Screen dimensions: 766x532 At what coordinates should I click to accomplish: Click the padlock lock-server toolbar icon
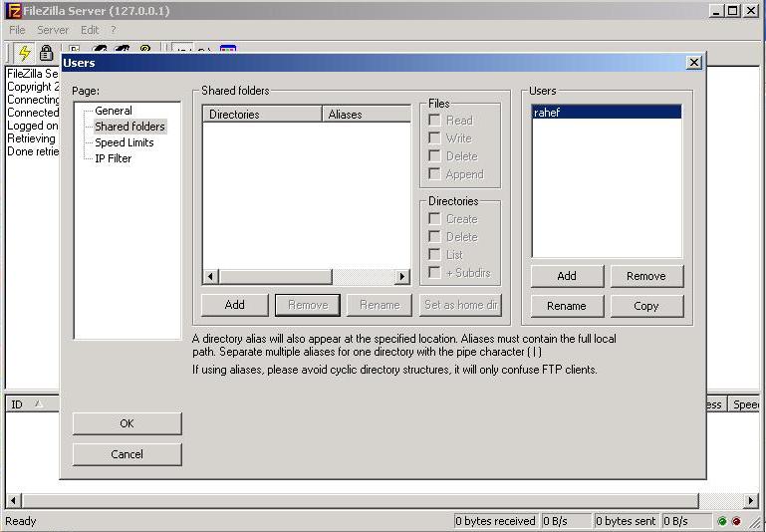[46, 52]
